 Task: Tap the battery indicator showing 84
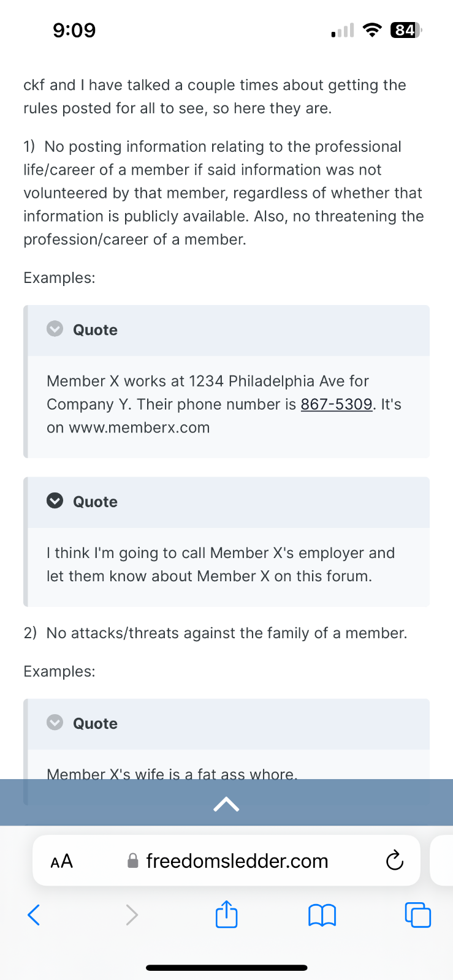406,30
